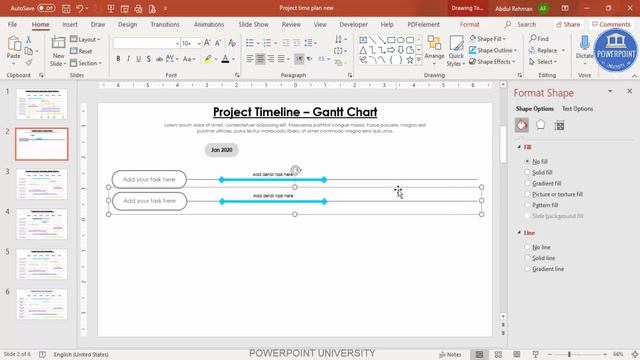Open the Shape Fill dropdown
The image size is (640, 360).
pyautogui.click(x=488, y=39)
